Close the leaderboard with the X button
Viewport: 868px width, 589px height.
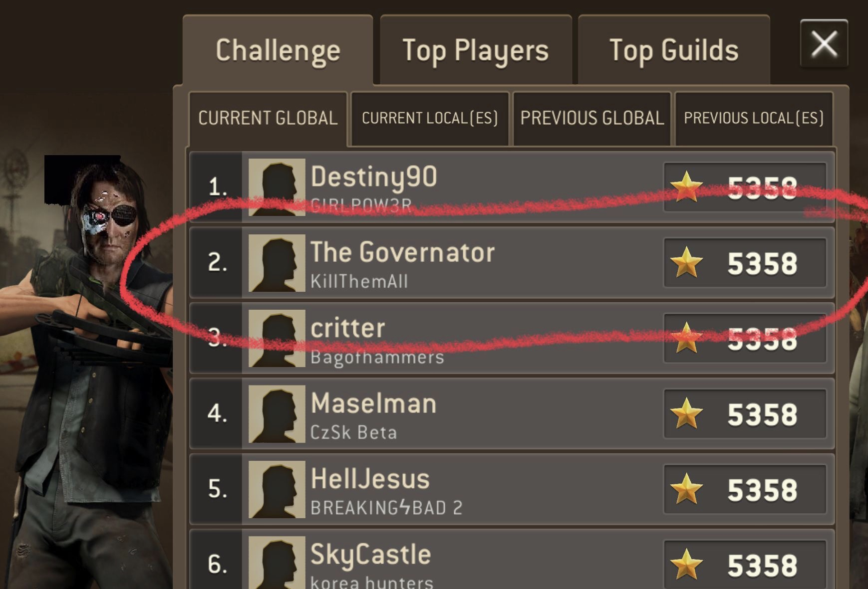(x=824, y=43)
